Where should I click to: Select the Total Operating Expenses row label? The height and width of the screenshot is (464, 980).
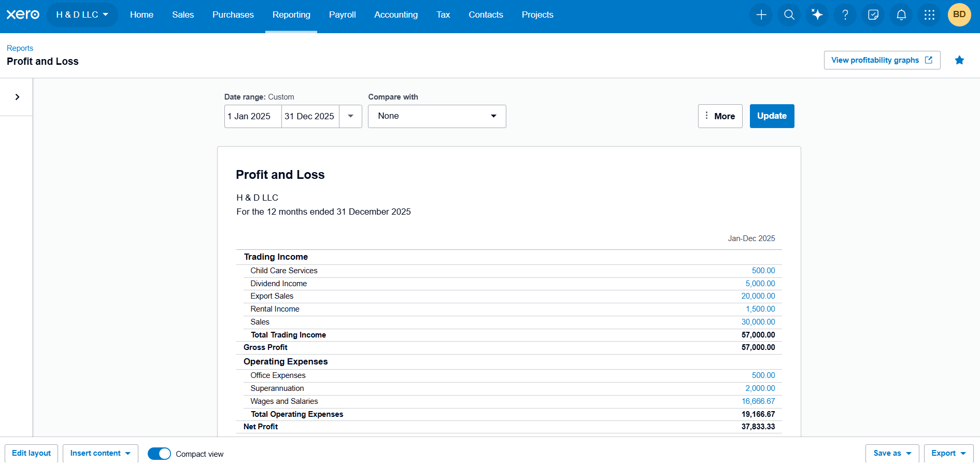[297, 414]
